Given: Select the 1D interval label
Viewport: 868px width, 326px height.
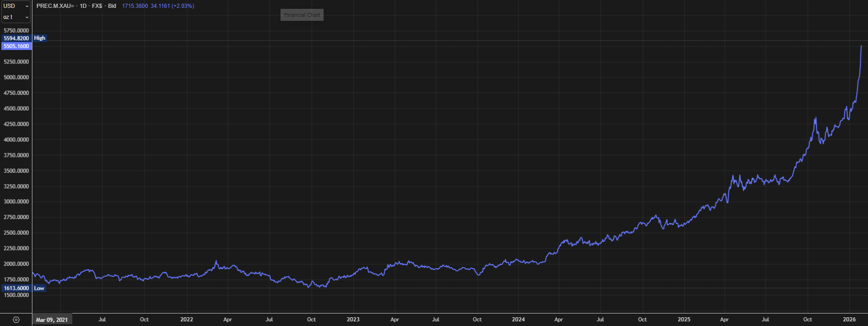Looking at the screenshot, I should click(x=83, y=6).
